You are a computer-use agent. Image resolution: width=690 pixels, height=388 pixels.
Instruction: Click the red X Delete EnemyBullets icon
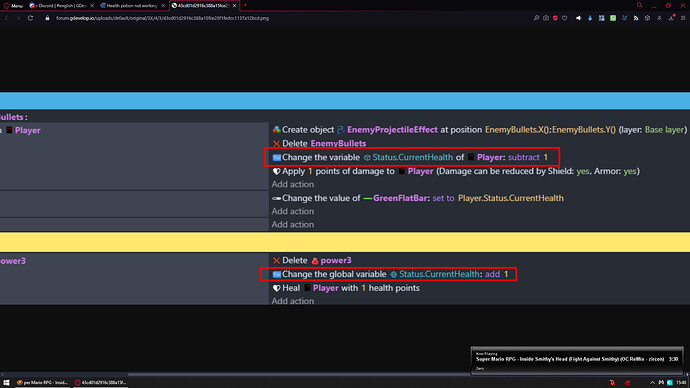276,143
